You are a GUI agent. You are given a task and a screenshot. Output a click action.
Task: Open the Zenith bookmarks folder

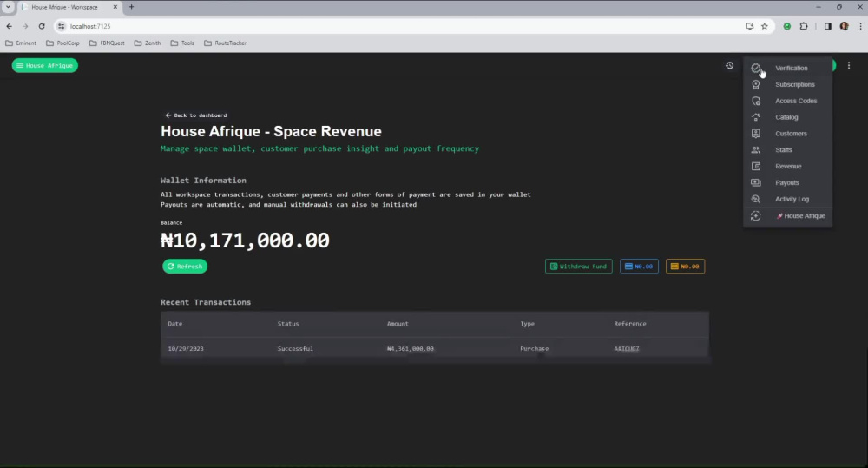pos(148,43)
